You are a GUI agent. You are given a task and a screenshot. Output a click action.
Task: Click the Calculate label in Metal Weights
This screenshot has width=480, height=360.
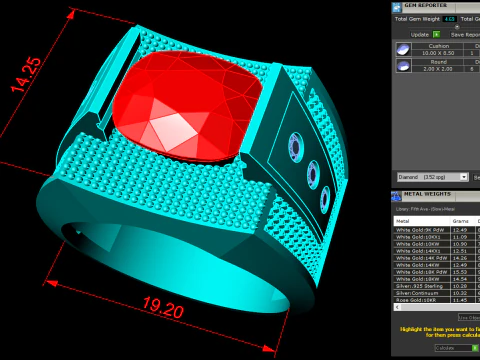(445, 348)
